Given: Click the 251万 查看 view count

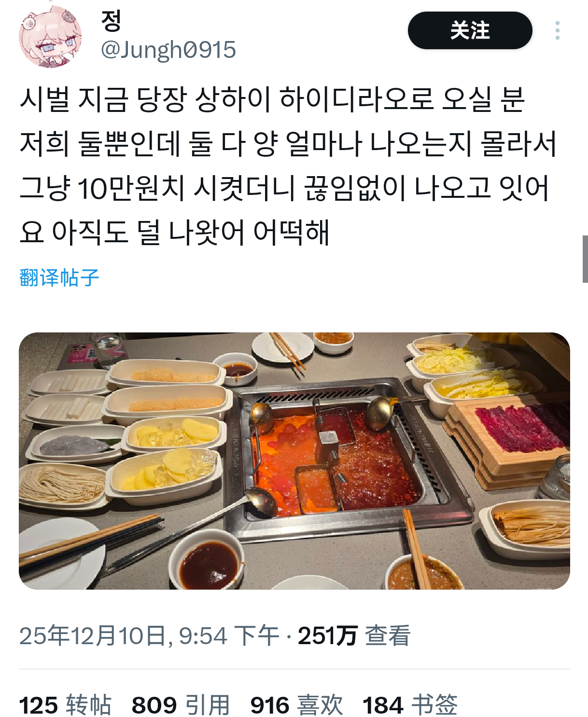Looking at the screenshot, I should pyautogui.click(x=354, y=635).
